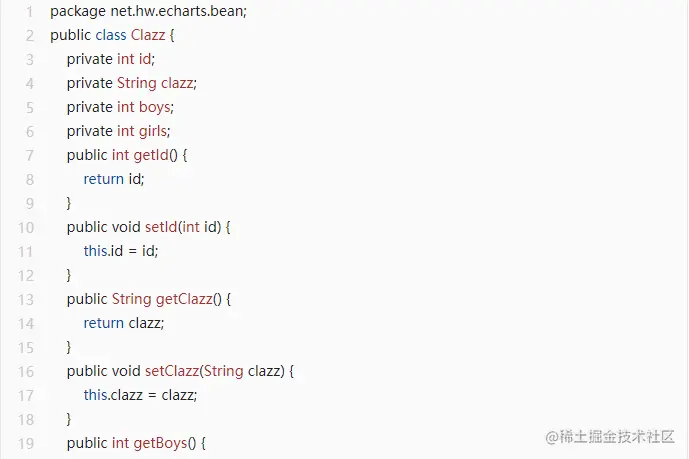Click line number 1 in the gutter

(x=30, y=11)
